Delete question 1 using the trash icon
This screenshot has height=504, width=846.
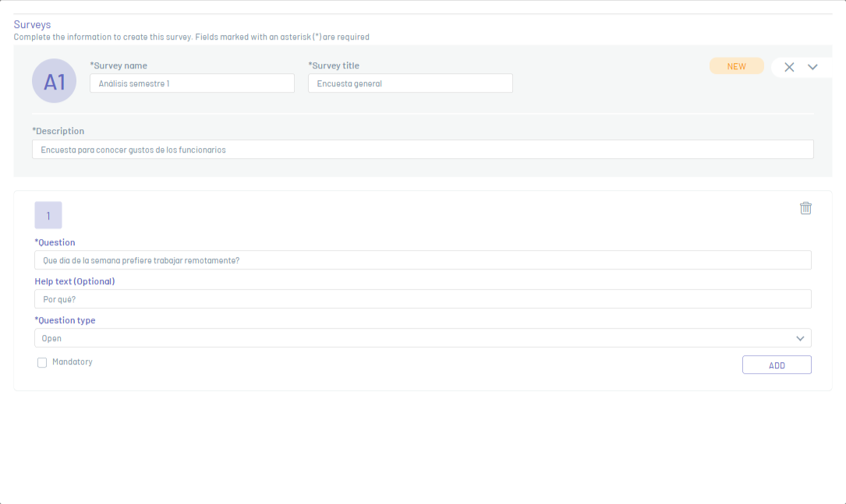coord(805,208)
